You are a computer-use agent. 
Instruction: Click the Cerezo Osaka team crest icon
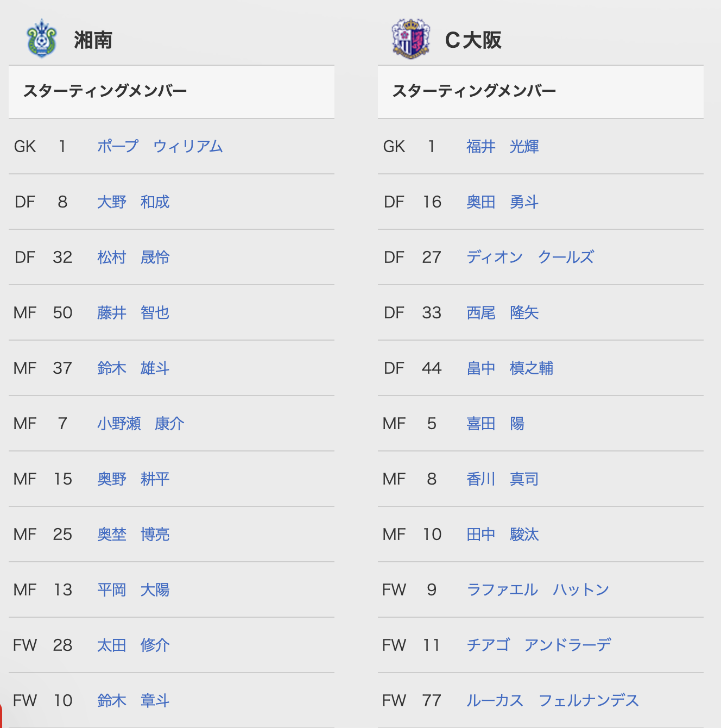(411, 39)
